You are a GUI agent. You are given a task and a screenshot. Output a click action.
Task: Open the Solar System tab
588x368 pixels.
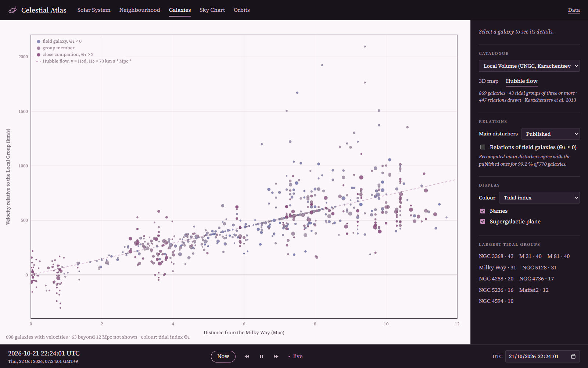tap(94, 10)
